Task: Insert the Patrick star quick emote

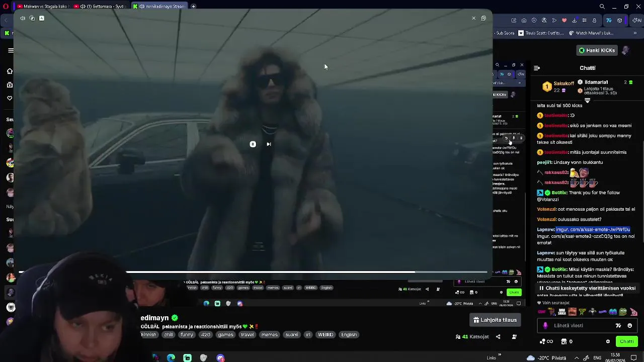Action: tap(633, 312)
